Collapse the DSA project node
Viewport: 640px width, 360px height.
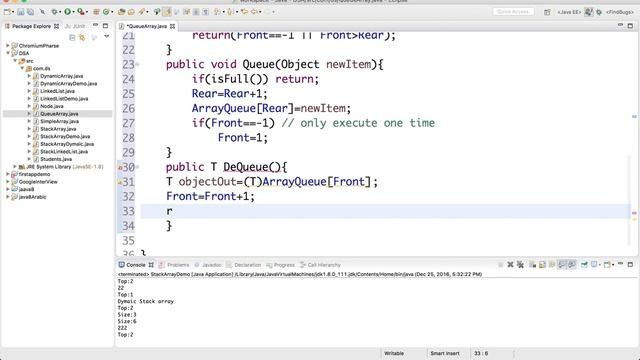click(8, 53)
